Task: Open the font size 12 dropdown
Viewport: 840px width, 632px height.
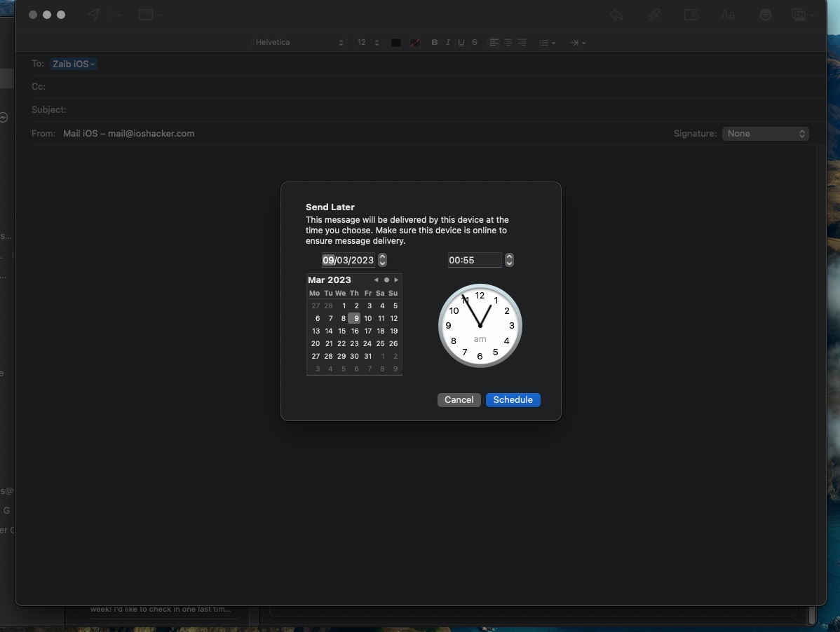Action: (x=368, y=42)
